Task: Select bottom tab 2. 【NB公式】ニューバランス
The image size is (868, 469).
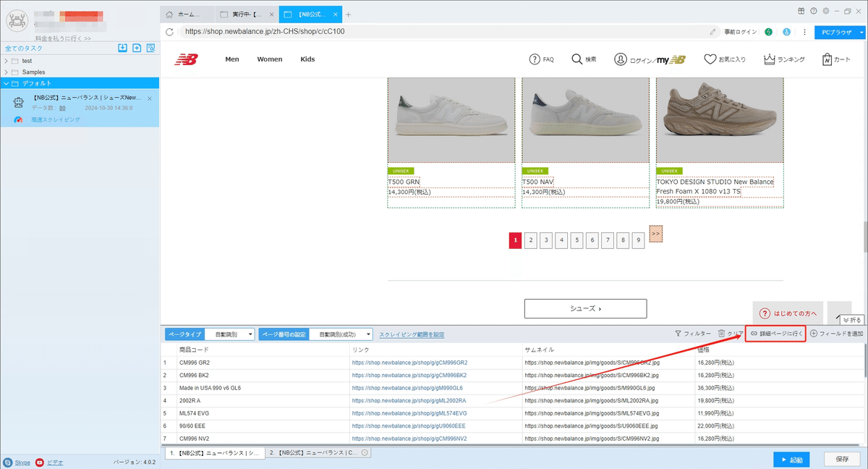Action: (318, 452)
